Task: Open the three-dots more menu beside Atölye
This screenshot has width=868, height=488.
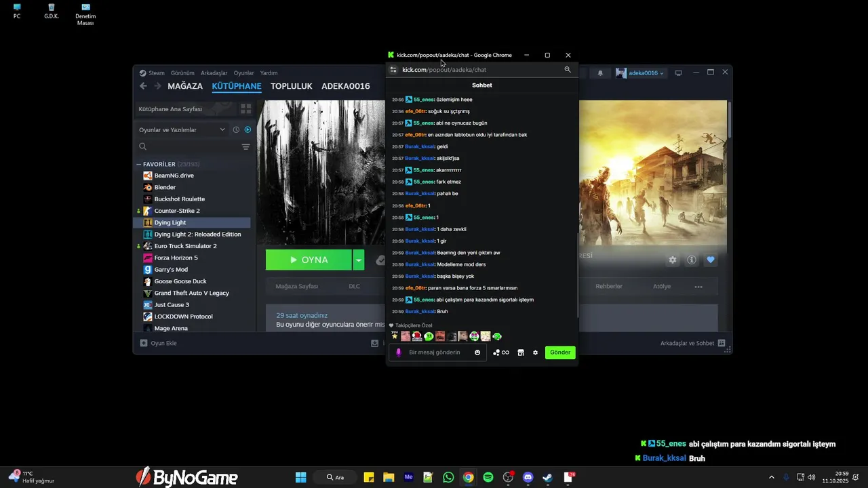Action: [x=698, y=287]
